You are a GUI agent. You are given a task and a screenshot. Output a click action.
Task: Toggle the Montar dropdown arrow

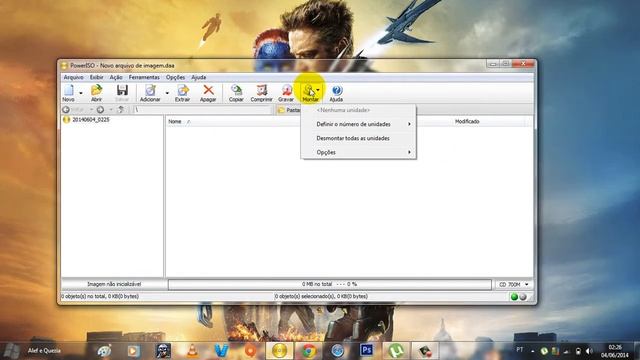tap(318, 91)
